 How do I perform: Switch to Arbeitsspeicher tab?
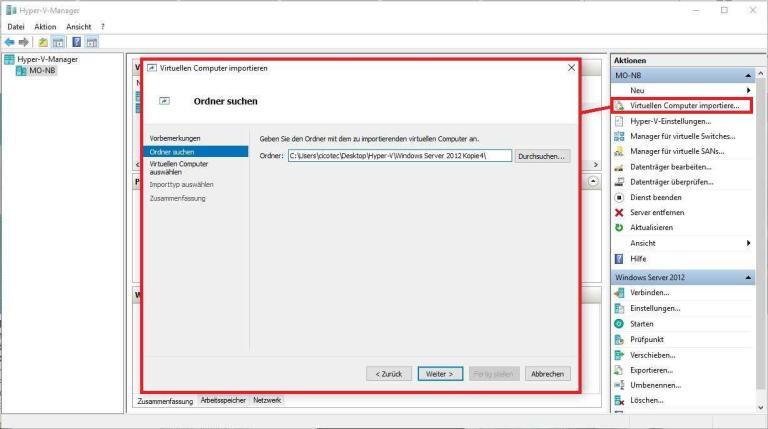click(x=223, y=400)
